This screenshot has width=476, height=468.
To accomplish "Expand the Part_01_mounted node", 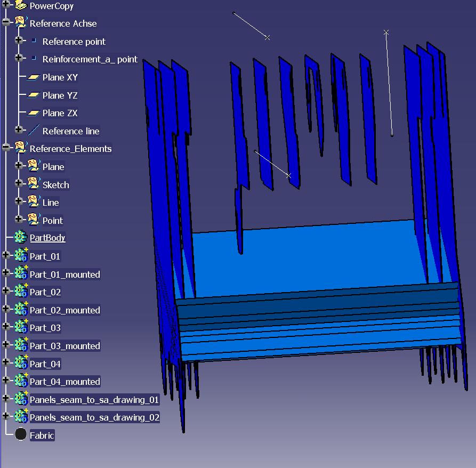I will (5, 272).
